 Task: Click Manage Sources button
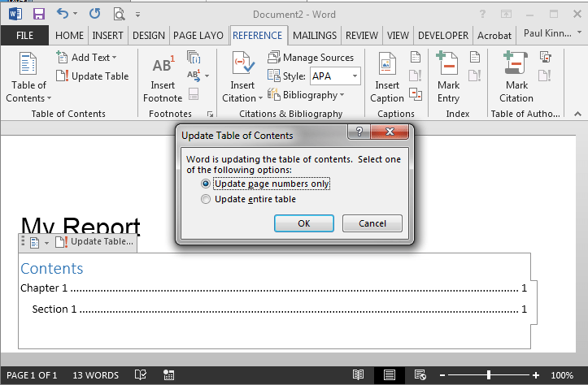click(x=311, y=58)
